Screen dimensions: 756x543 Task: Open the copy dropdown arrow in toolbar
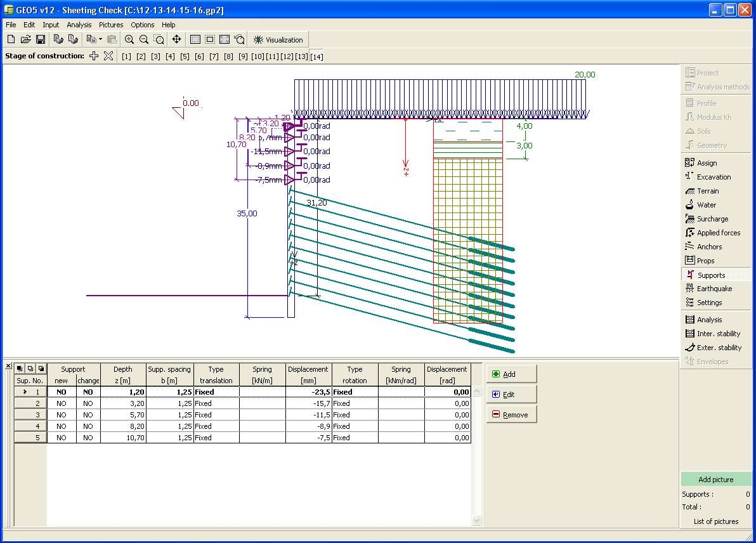[x=100, y=39]
